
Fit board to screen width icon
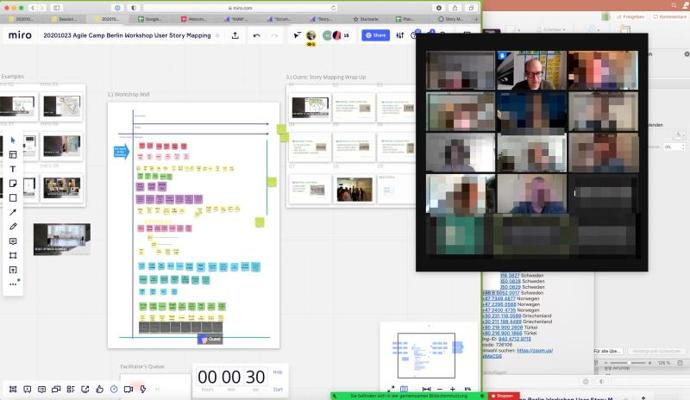(x=426, y=389)
